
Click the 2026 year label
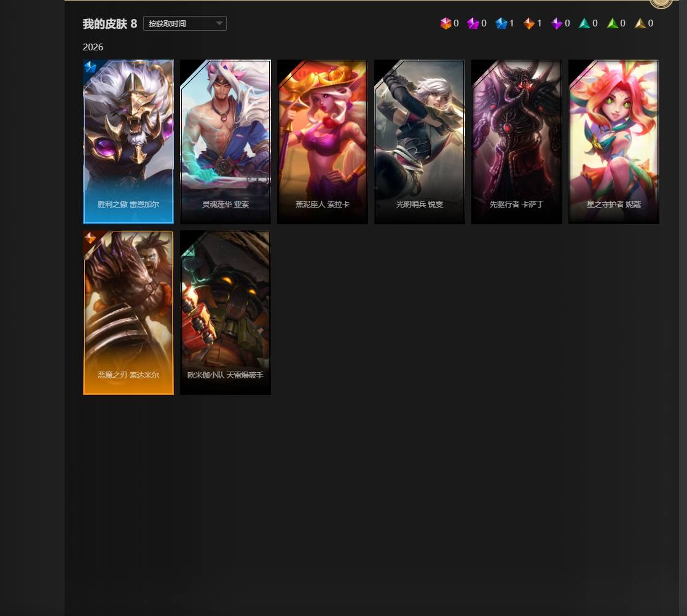[93, 47]
